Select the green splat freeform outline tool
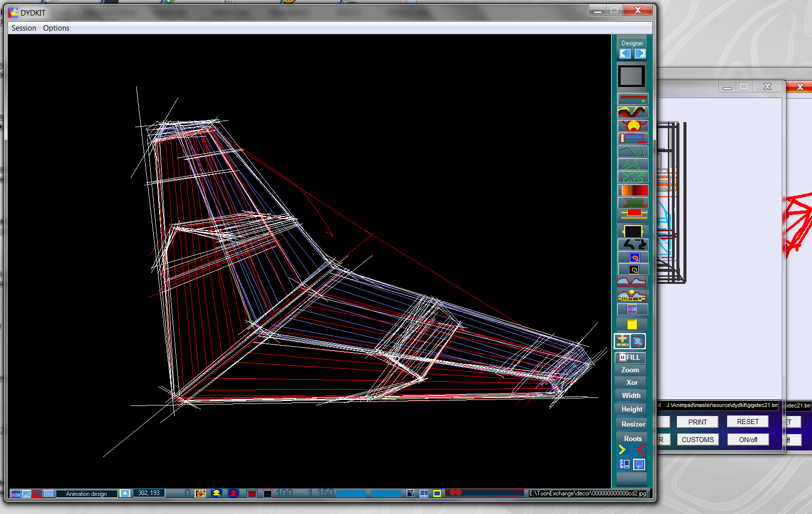 tap(633, 177)
